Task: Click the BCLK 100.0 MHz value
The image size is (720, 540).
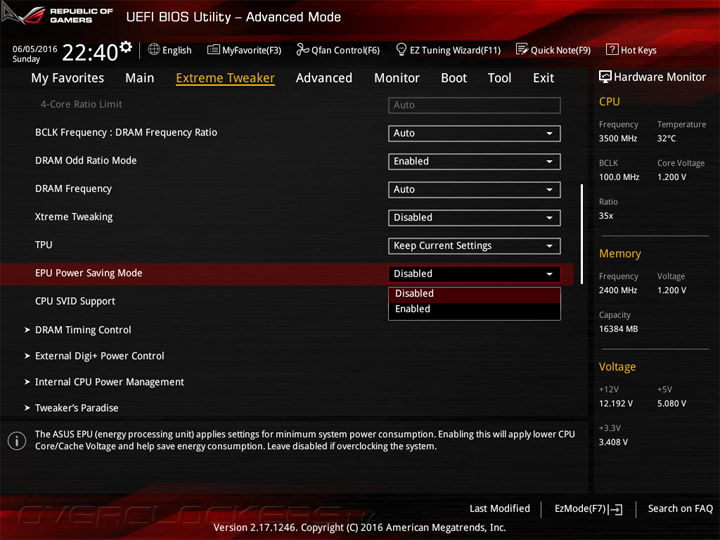Action: coord(619,177)
